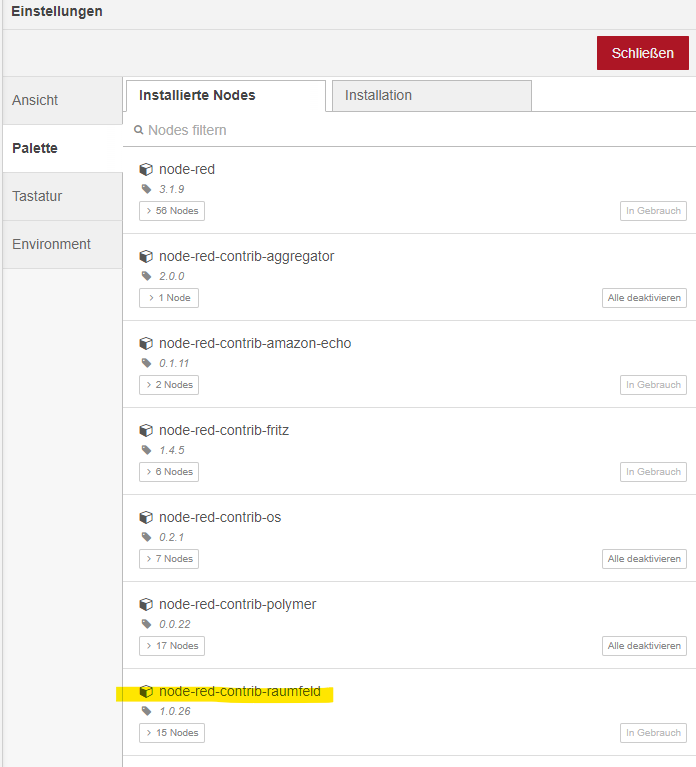The width and height of the screenshot is (696, 767).
Task: Click the cube icon beside node-red-contrib-aggregator
Action: [x=146, y=256]
